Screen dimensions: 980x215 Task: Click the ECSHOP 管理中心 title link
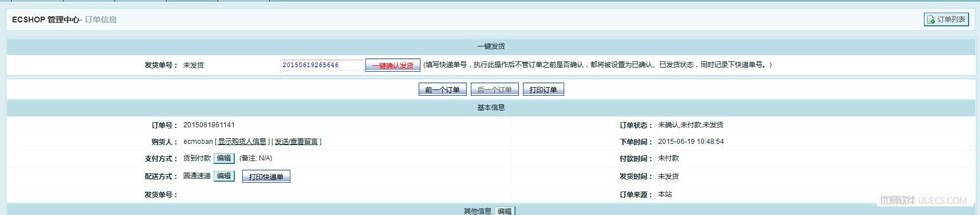46,19
